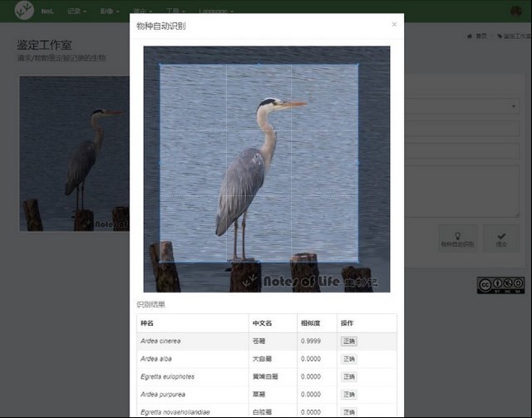Select the Ardea purpurea species name
Image resolution: width=532 pixels, height=418 pixels.
[x=163, y=394]
